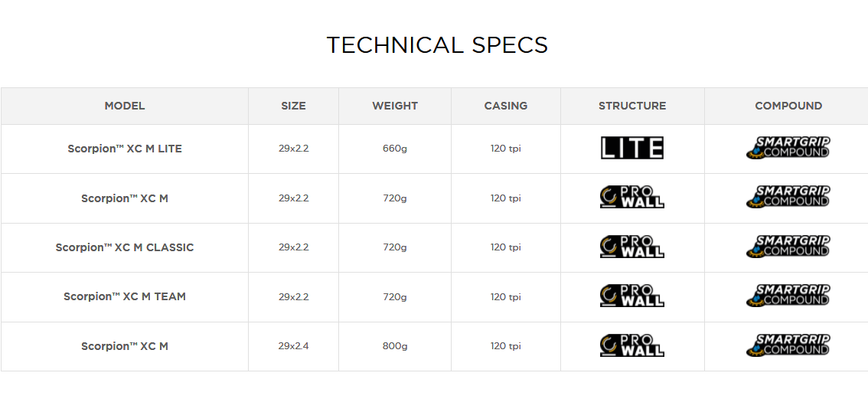Click the ProWall logo in the 800g row
The width and height of the screenshot is (868, 399).
[631, 345]
